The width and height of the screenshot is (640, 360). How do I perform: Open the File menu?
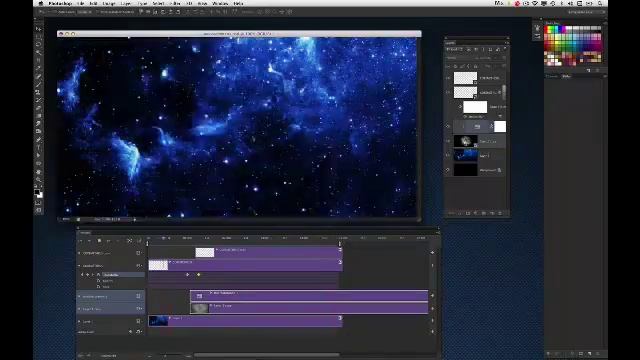pyautogui.click(x=80, y=3)
